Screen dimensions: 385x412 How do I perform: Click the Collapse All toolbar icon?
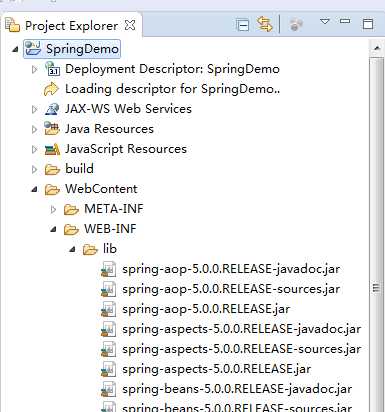pyautogui.click(x=242, y=25)
